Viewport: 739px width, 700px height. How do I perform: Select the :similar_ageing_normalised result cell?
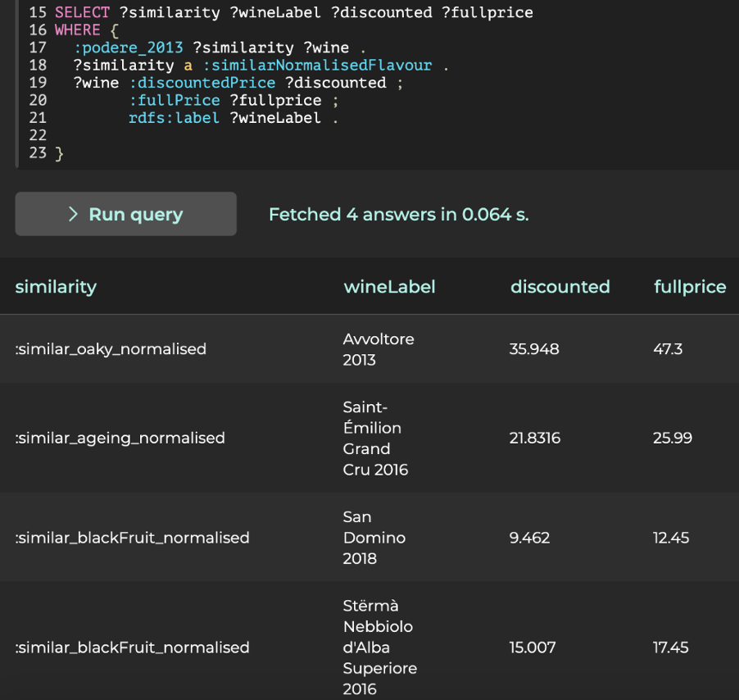[x=120, y=438]
